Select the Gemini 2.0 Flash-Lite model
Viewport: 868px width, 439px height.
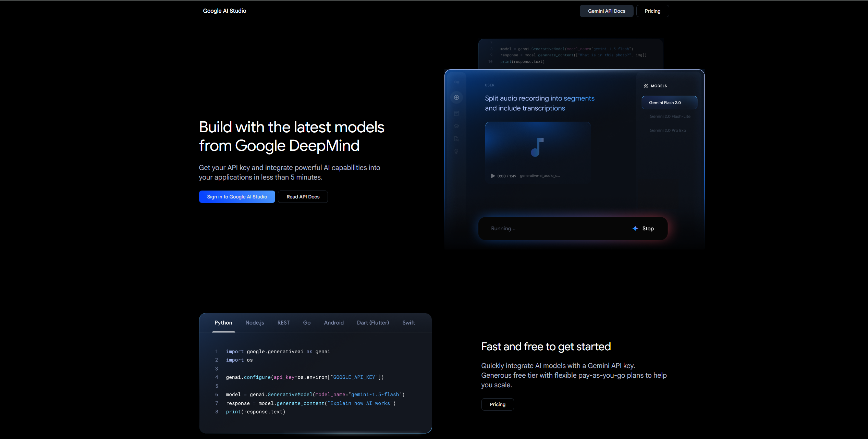tap(670, 117)
